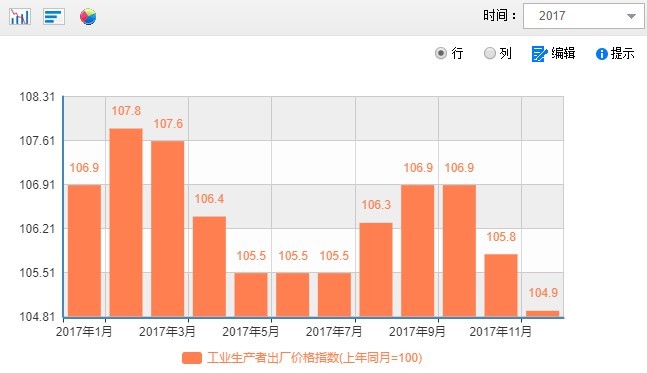
Task: Switch to the horizontal bar chart view
Action: (54, 17)
